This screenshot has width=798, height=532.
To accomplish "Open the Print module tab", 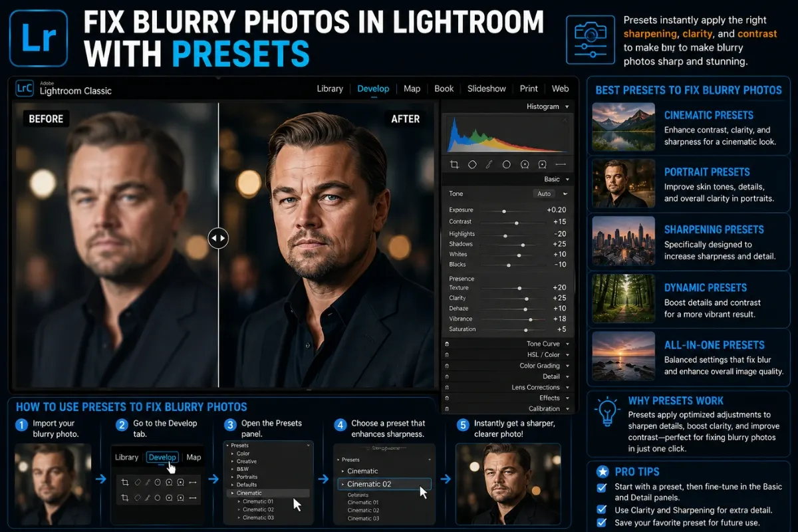I will tap(529, 88).
